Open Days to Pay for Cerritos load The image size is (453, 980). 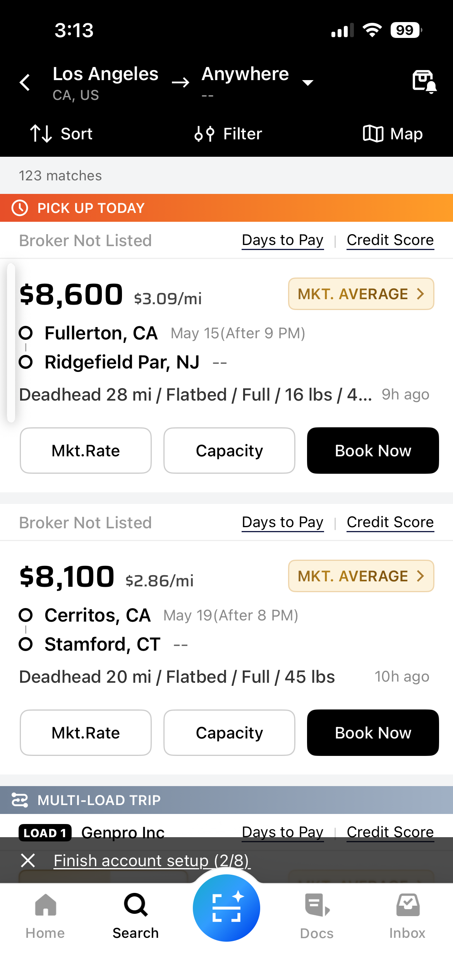(283, 523)
